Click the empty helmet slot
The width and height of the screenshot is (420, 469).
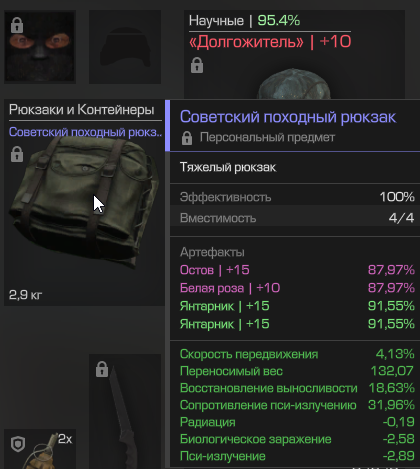[125, 47]
